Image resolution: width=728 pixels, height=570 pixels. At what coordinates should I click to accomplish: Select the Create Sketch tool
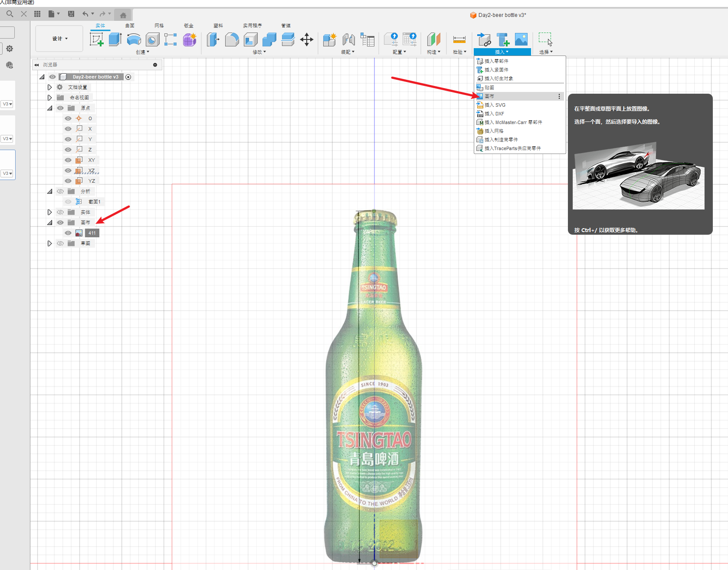(x=96, y=39)
